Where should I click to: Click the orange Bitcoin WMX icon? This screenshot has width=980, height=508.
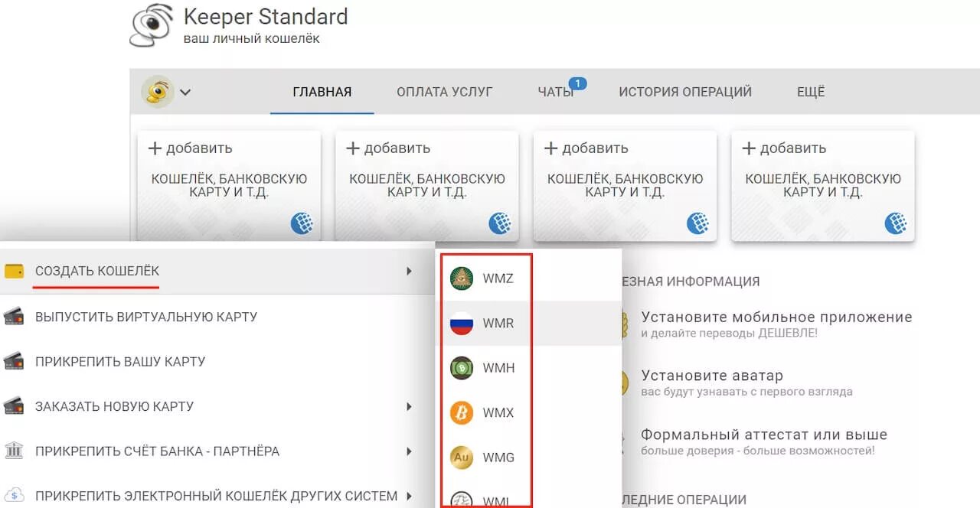tap(462, 413)
